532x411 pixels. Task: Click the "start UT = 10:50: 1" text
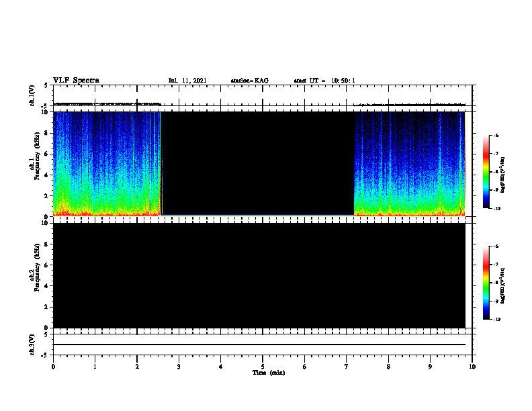tap(324, 81)
